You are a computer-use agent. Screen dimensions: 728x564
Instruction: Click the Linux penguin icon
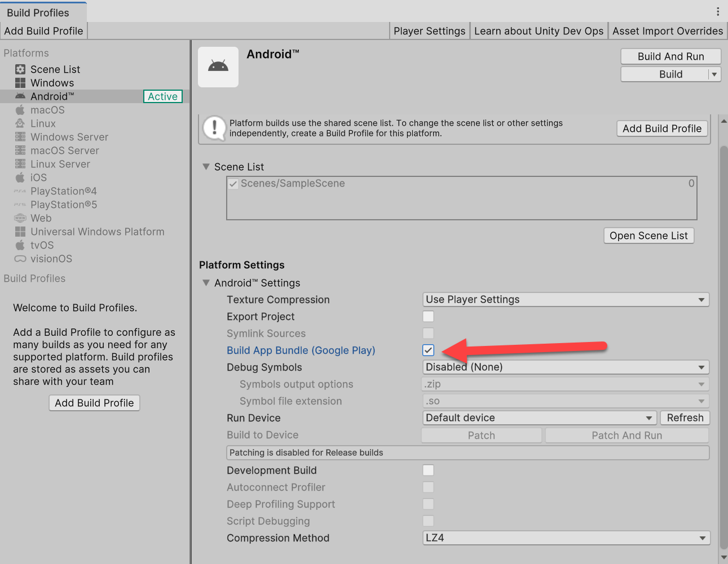(x=20, y=123)
